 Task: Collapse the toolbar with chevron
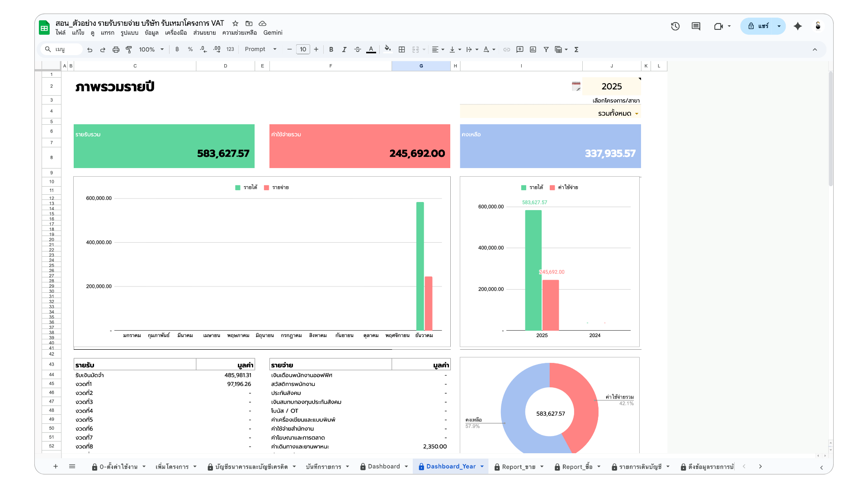coord(815,50)
